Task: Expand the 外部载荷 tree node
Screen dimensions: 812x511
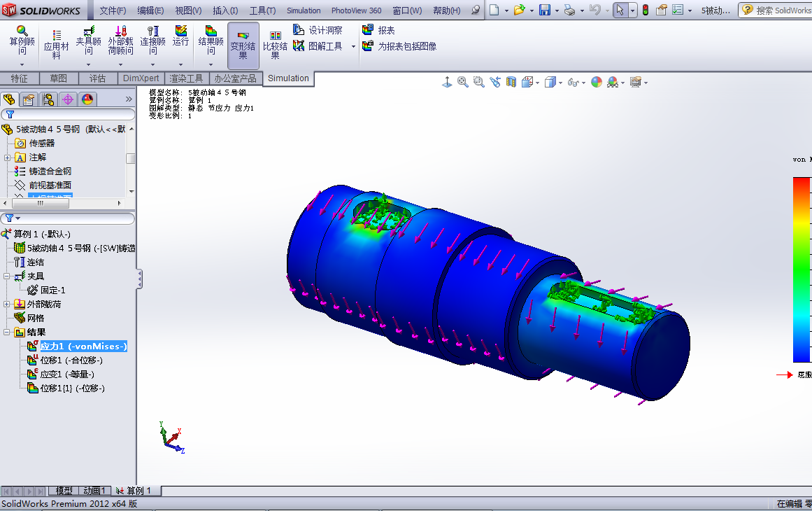Action: pyautogui.click(x=7, y=304)
